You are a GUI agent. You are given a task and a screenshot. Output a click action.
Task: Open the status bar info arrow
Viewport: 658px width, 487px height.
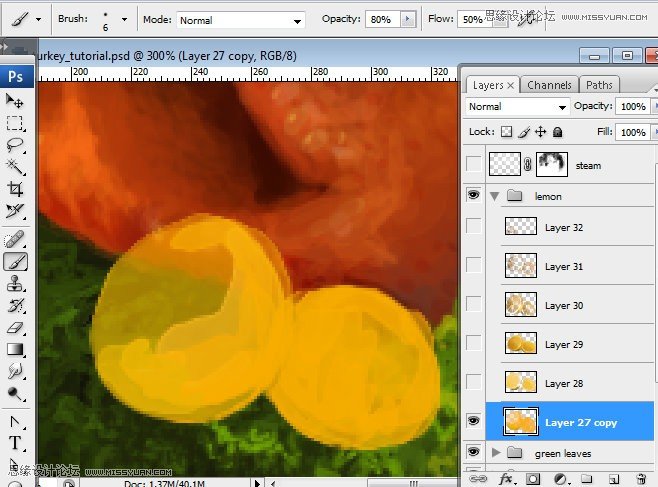pos(257,483)
